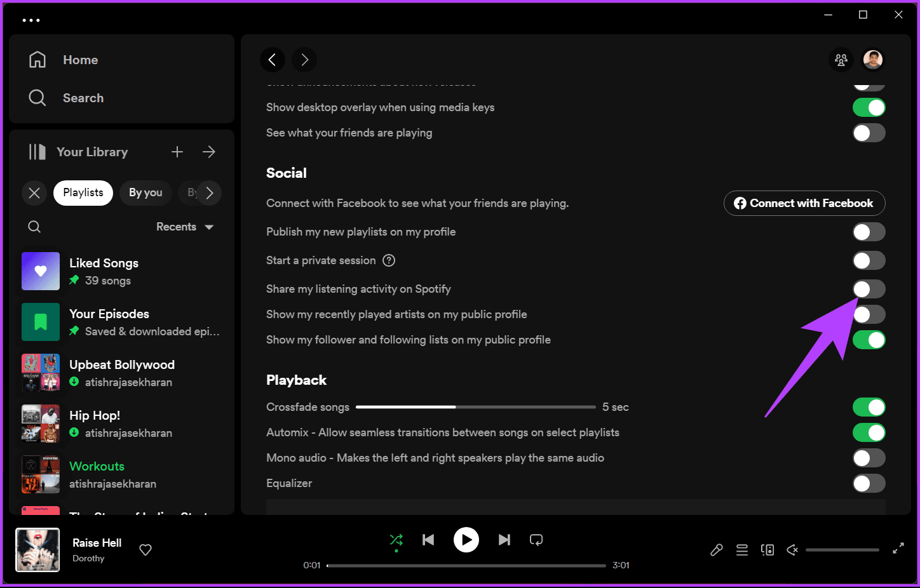This screenshot has height=588, width=920.
Task: Open the Upbeat Bollywood playlist
Action: [x=121, y=373]
